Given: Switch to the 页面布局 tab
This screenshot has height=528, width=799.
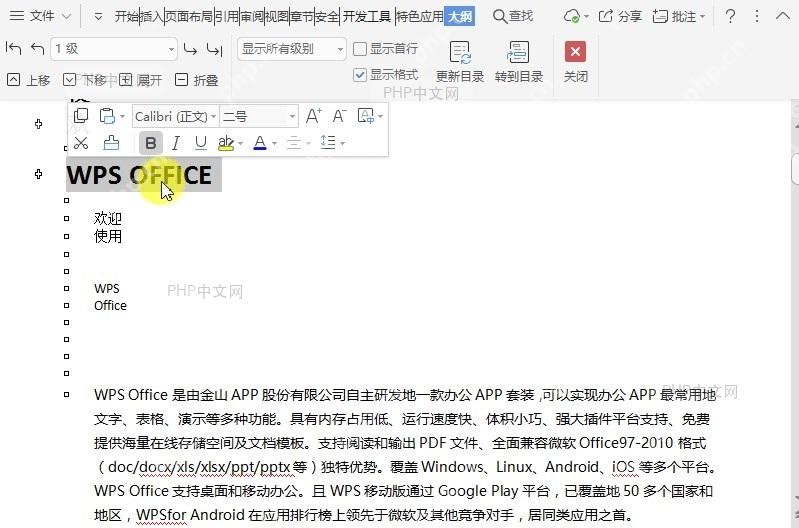Looking at the screenshot, I should [x=189, y=16].
